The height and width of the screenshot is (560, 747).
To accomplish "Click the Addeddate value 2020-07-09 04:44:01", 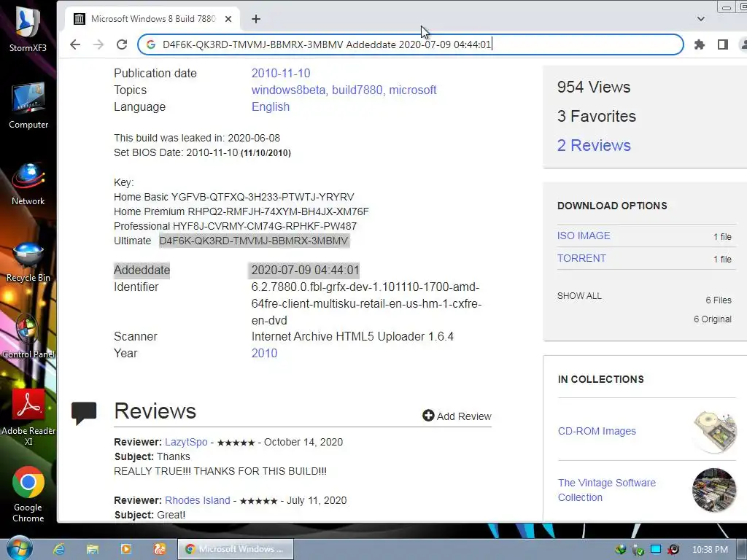I will click(x=305, y=270).
